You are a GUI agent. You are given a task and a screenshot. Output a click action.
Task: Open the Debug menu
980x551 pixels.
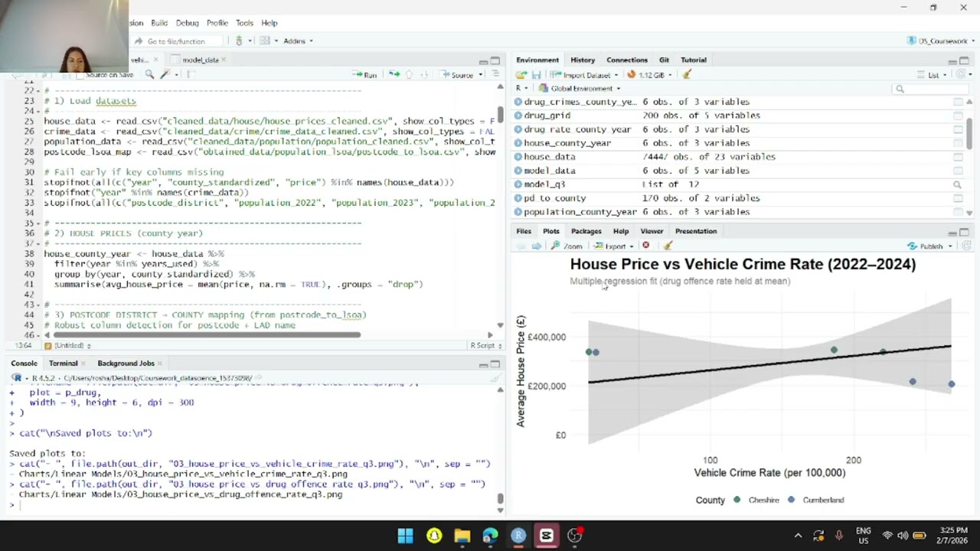[187, 23]
